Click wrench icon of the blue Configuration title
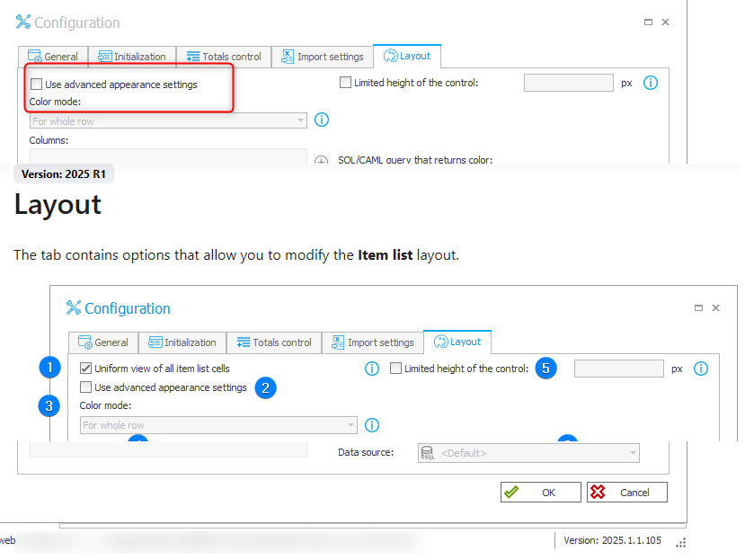 coord(74,307)
